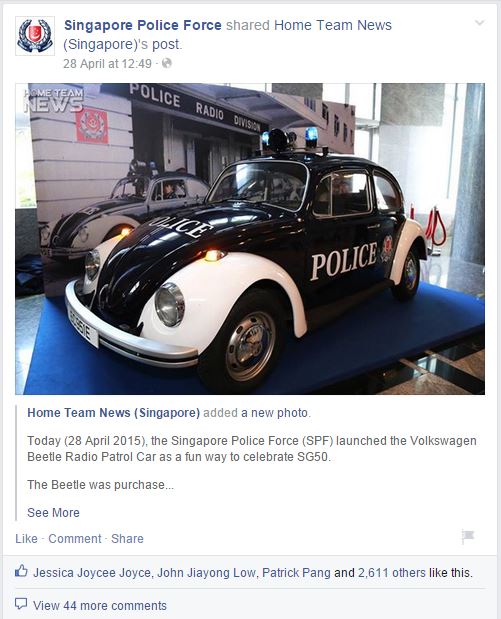The height and width of the screenshot is (619, 501).
Task: Open the Singapore Police Force page link
Action: click(143, 25)
